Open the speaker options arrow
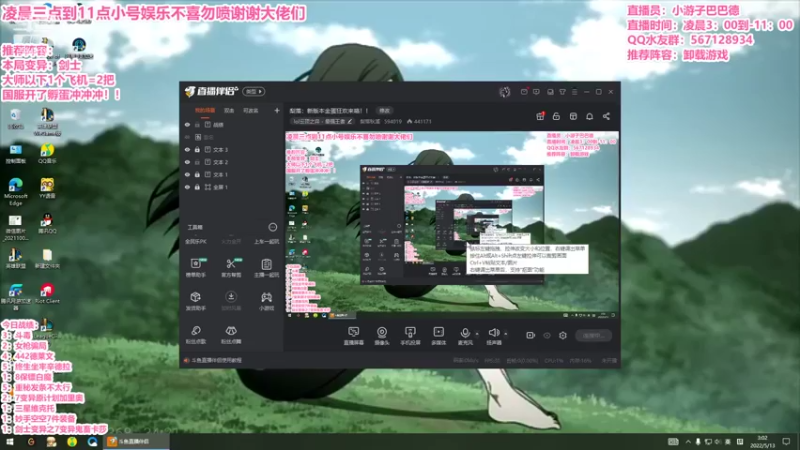The width and height of the screenshot is (800, 450). (506, 334)
